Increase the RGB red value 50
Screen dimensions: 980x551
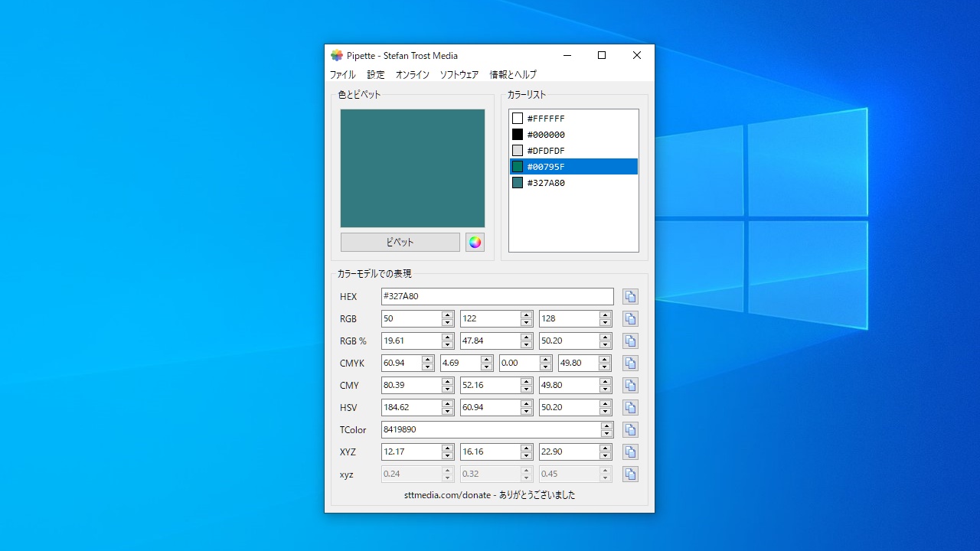(x=448, y=315)
